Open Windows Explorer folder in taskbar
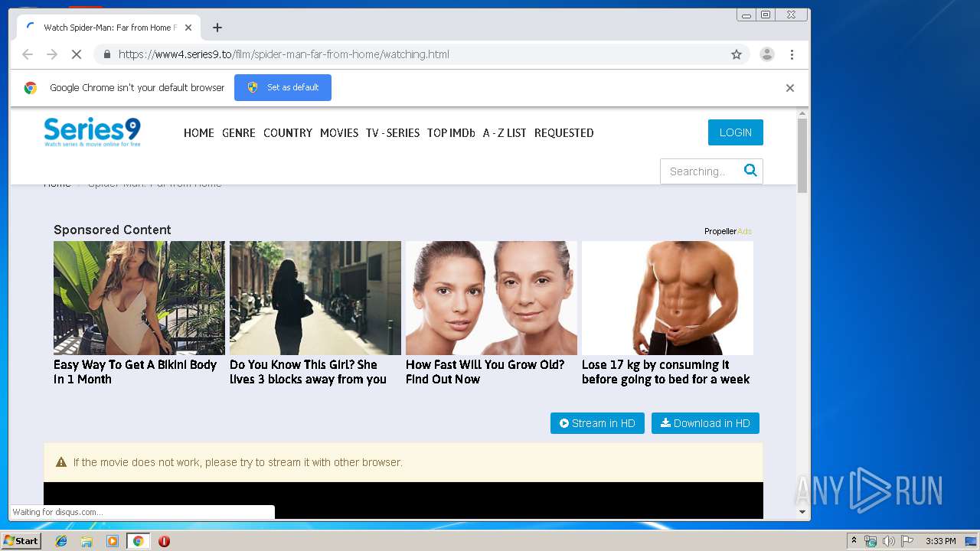This screenshot has height=551, width=980. coord(87,541)
